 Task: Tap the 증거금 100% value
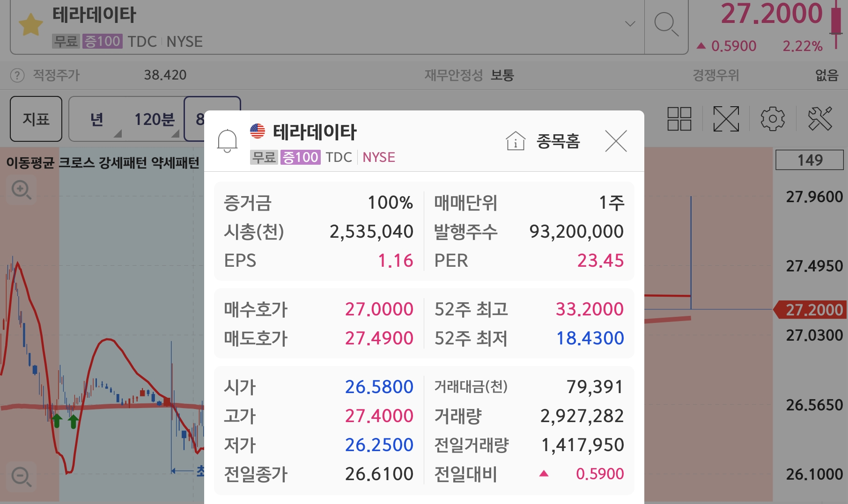(390, 203)
